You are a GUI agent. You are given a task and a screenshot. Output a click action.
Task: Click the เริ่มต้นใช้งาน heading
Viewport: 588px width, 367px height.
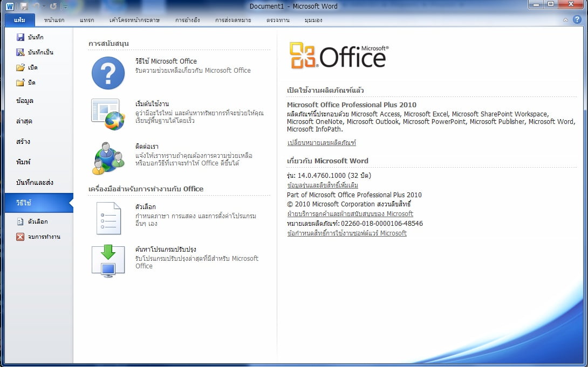pyautogui.click(x=152, y=104)
